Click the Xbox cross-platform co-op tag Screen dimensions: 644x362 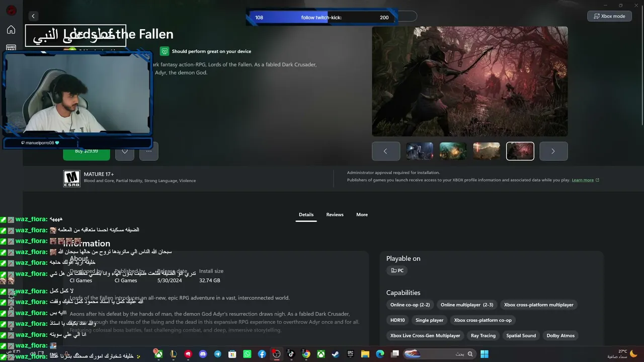pyautogui.click(x=483, y=320)
